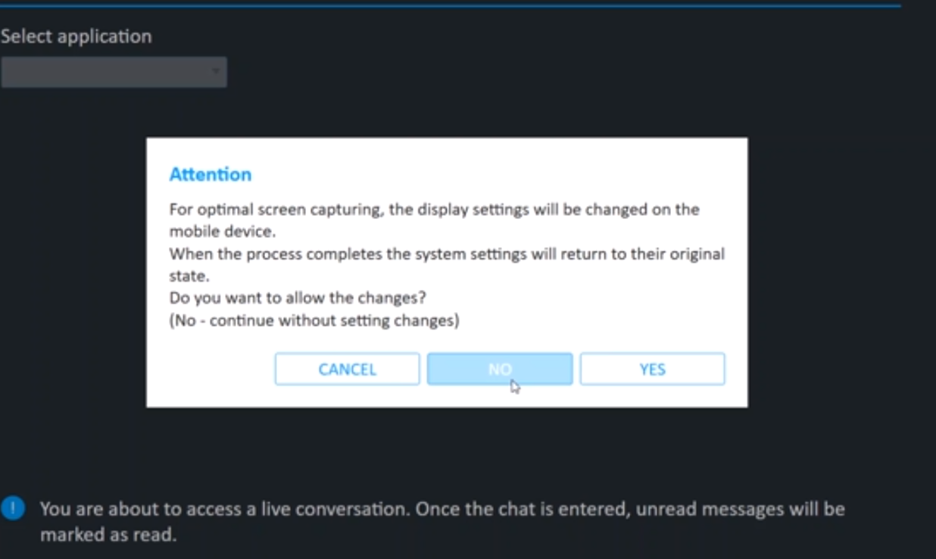Click the 'mobile device.' line in dialog
Screen dimensions: 936x559
(x=222, y=231)
